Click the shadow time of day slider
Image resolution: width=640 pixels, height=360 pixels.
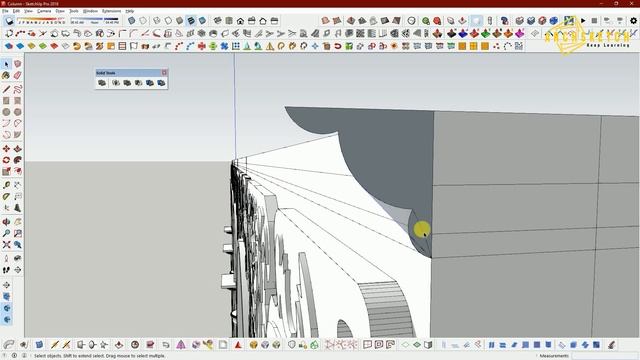click(94, 19)
